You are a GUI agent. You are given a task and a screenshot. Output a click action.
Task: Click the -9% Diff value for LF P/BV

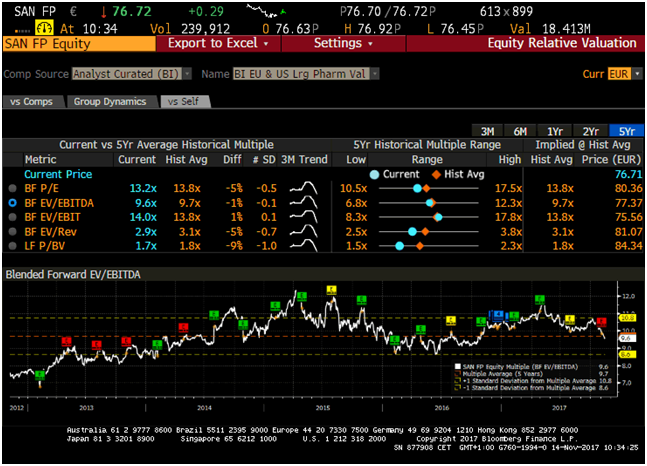[234, 246]
